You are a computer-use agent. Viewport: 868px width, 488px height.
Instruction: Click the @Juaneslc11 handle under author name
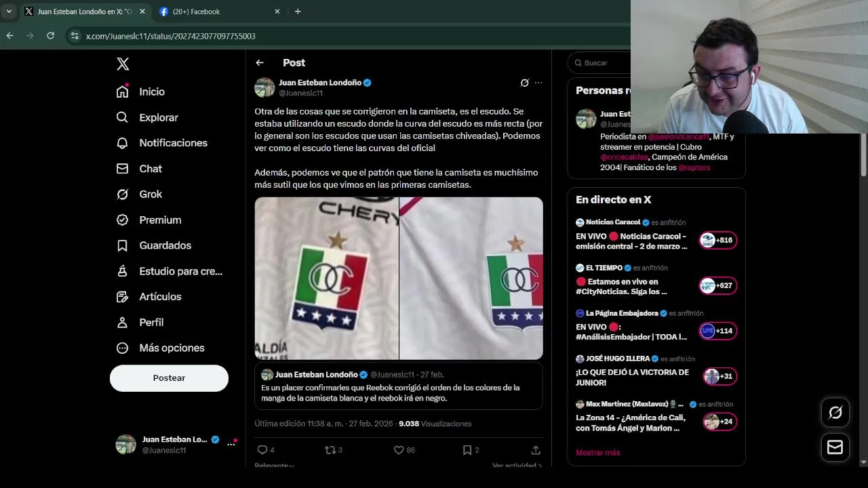point(300,94)
